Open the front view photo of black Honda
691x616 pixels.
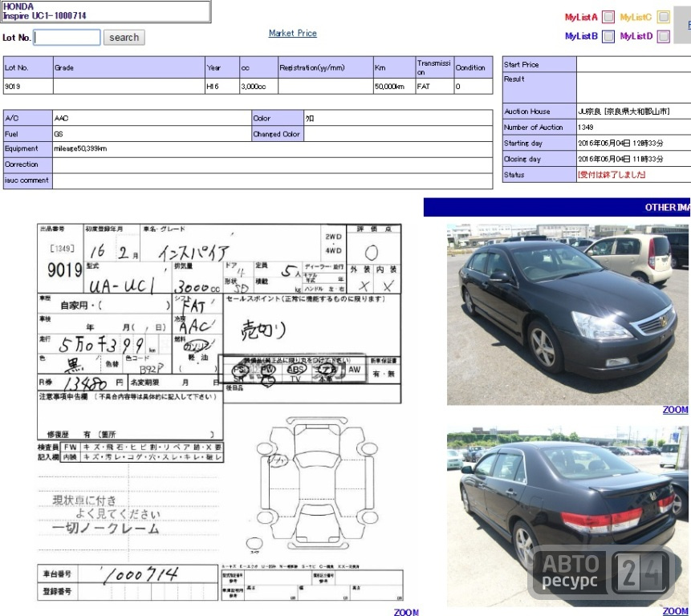coord(567,314)
